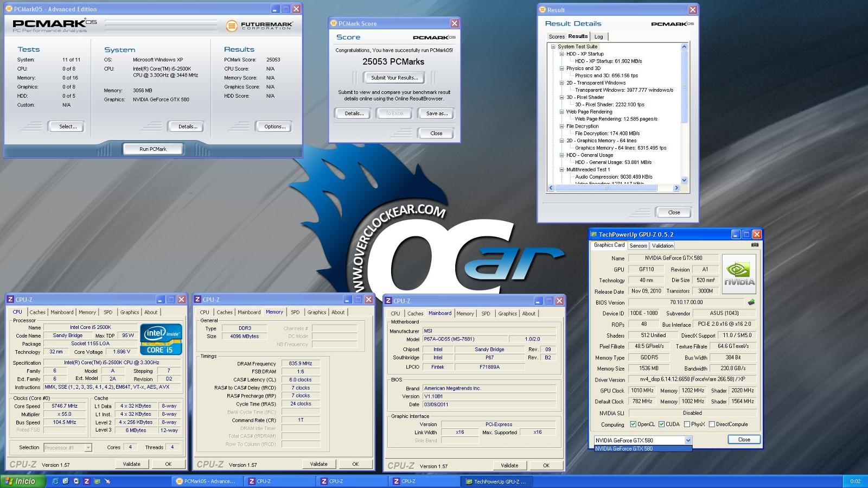Click the NVIDIA logo in GPU-Z
Image resolution: width=868 pixels, height=488 pixels.
[739, 274]
